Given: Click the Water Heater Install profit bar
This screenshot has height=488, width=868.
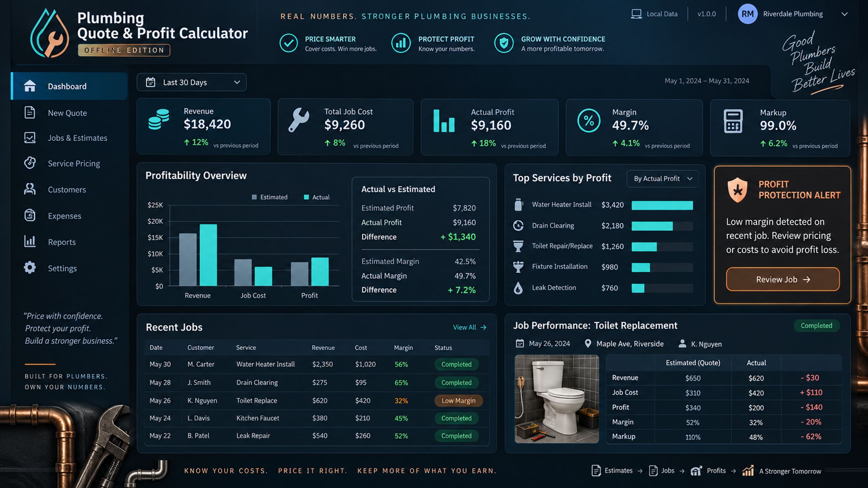Looking at the screenshot, I should pos(662,205).
